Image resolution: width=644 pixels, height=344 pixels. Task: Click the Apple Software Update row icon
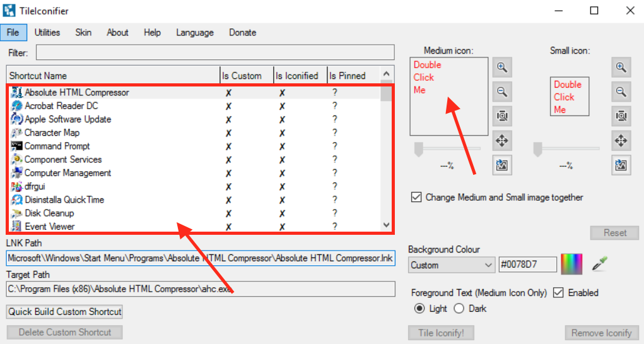point(16,119)
